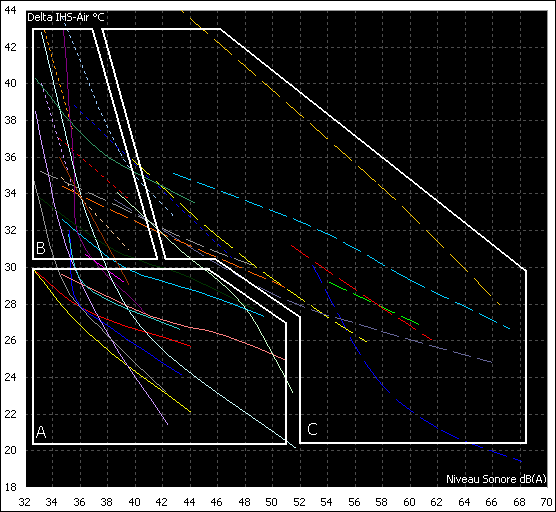Click the Delta IHS-Air °C axis title
This screenshot has width=556, height=512.
pos(66,17)
